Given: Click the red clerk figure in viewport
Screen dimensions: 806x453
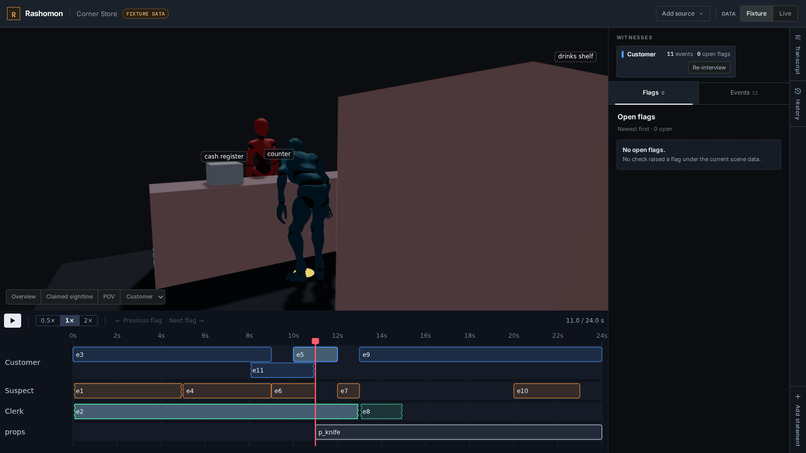Looking at the screenshot, I should 261,147.
